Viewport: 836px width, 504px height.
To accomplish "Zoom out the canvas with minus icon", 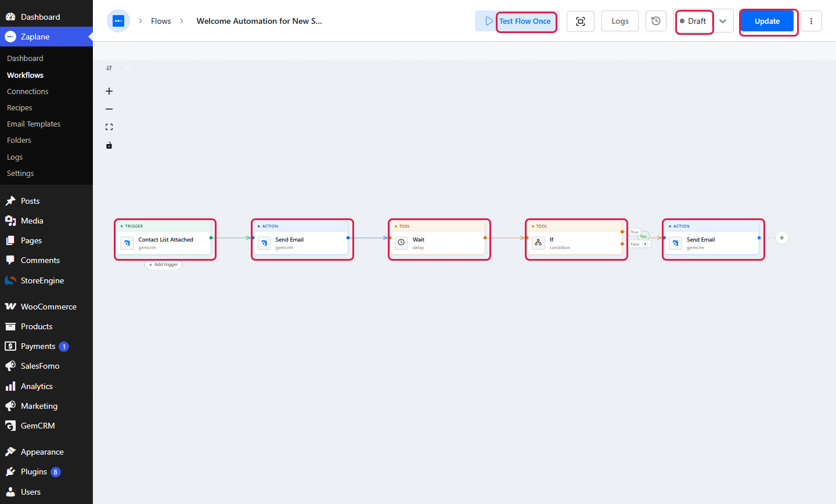I will coord(109,109).
